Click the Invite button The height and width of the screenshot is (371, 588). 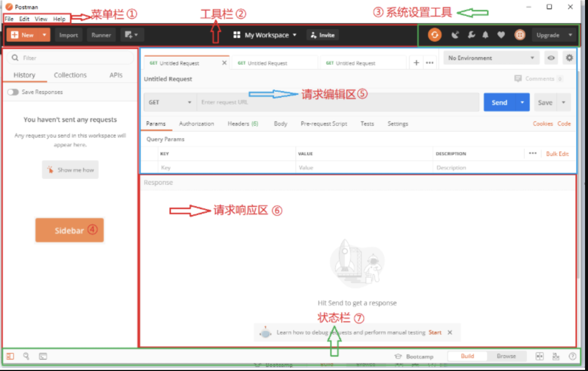pos(323,35)
